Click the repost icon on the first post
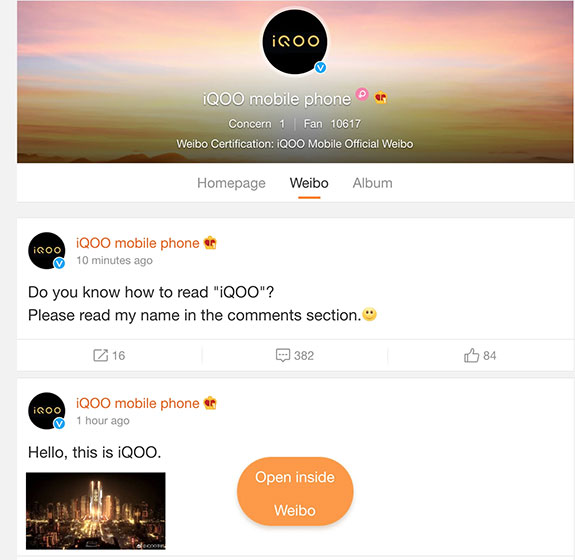The height and width of the screenshot is (560, 575). click(x=100, y=355)
